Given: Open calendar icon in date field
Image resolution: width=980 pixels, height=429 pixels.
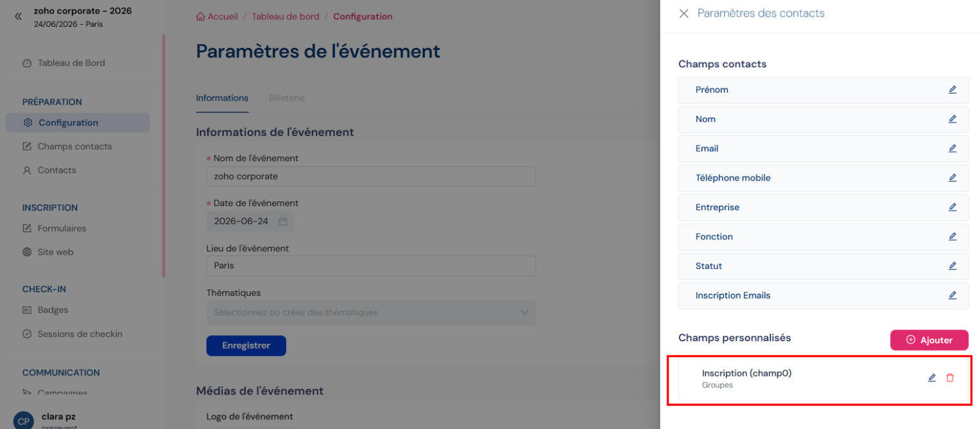Looking at the screenshot, I should 283,221.
